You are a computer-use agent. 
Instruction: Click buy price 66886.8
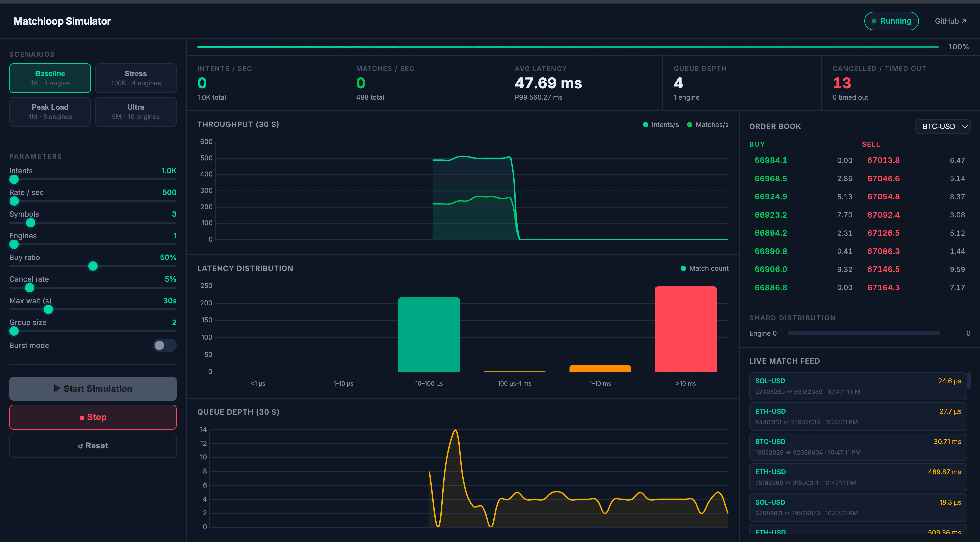[771, 288]
